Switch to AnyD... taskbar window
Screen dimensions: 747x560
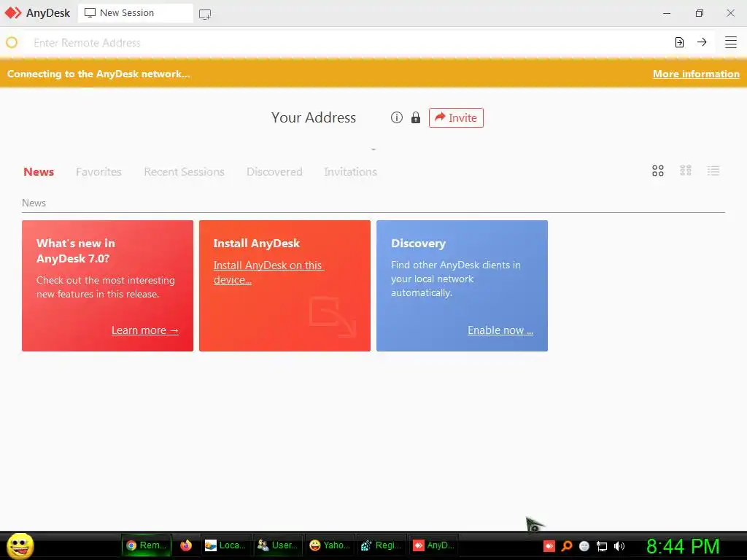[433, 545]
